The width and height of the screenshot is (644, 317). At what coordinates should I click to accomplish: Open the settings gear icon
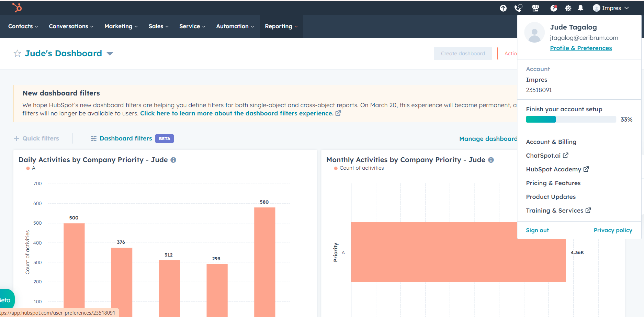tap(568, 8)
